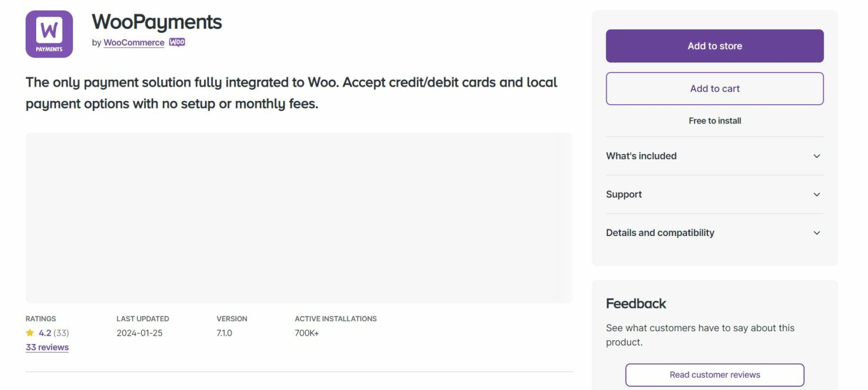Click the ACTIVE INSTALLATIONS 700K+ figure
The image size is (868, 390).
[x=306, y=333]
